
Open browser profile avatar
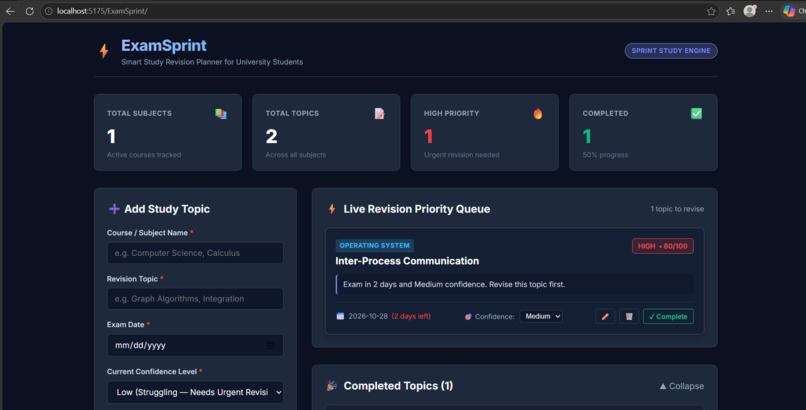pos(750,10)
